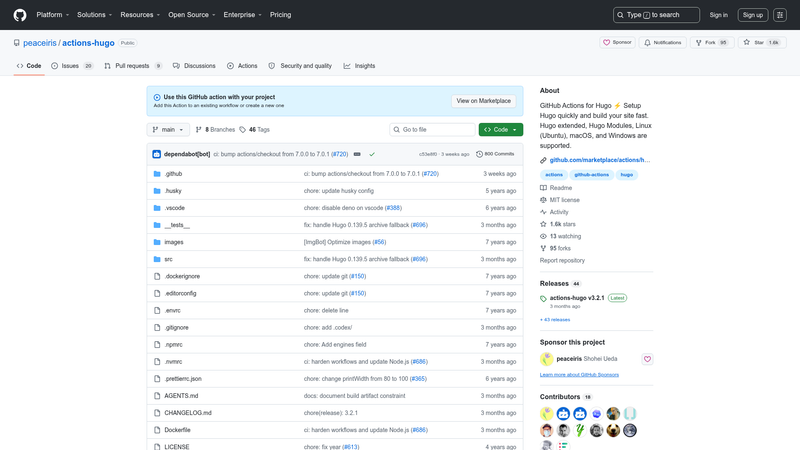Screen dimensions: 800x450
Task: Open the command palette icon beside Sign up
Action: [780, 15]
